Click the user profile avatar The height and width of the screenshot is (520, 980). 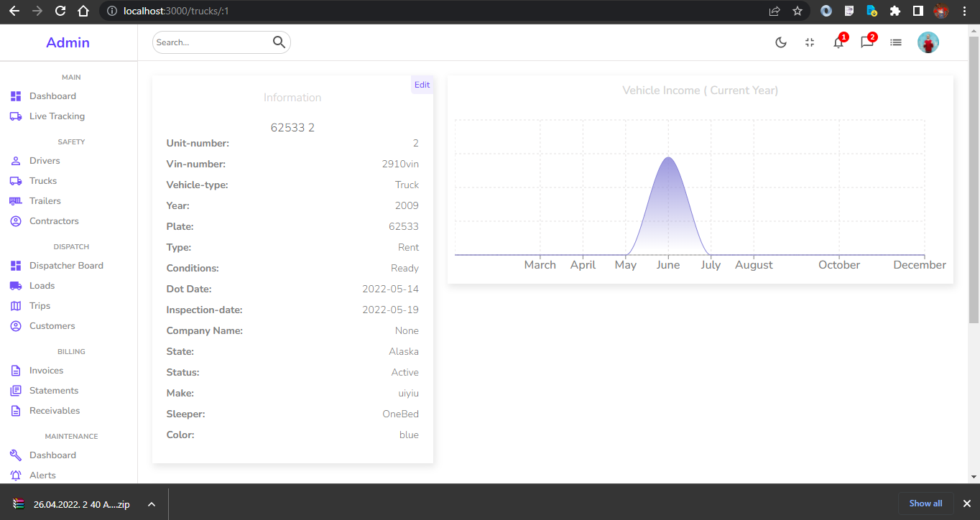928,42
